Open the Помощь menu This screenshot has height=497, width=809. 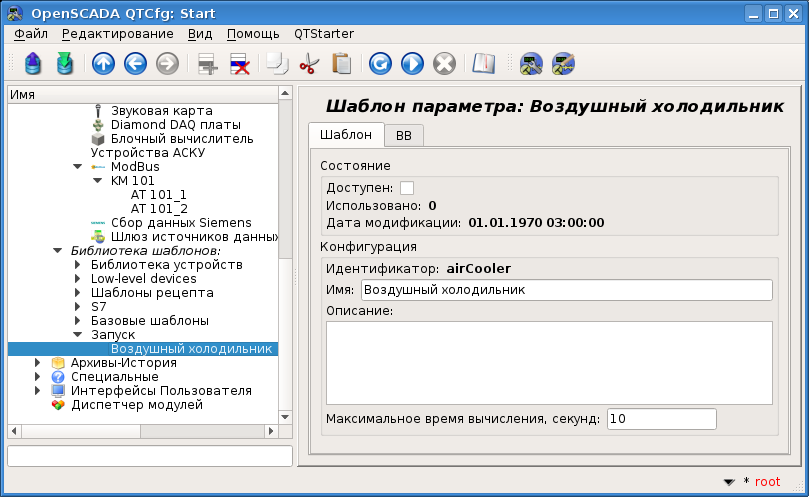point(253,34)
